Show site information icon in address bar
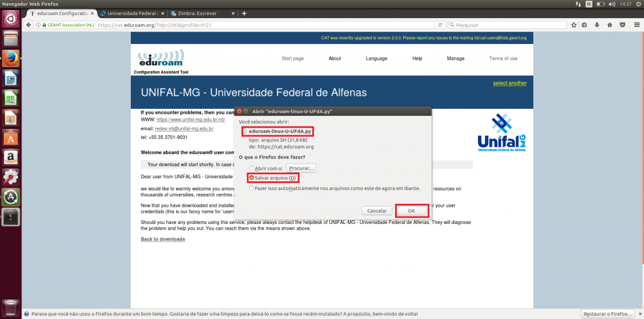The height and width of the screenshot is (319, 644). click(x=38, y=25)
